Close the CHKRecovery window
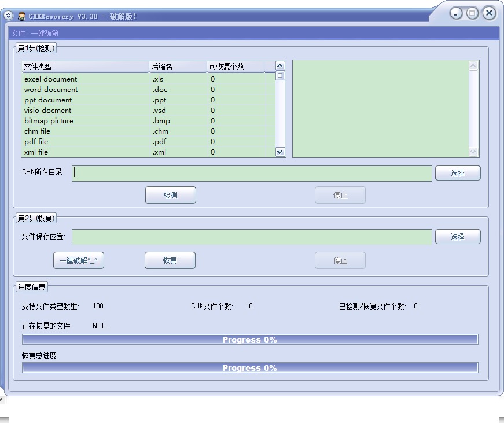 point(490,13)
